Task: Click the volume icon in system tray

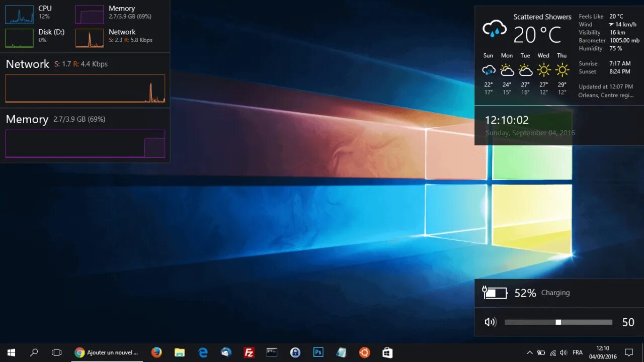Action: [x=563, y=352]
